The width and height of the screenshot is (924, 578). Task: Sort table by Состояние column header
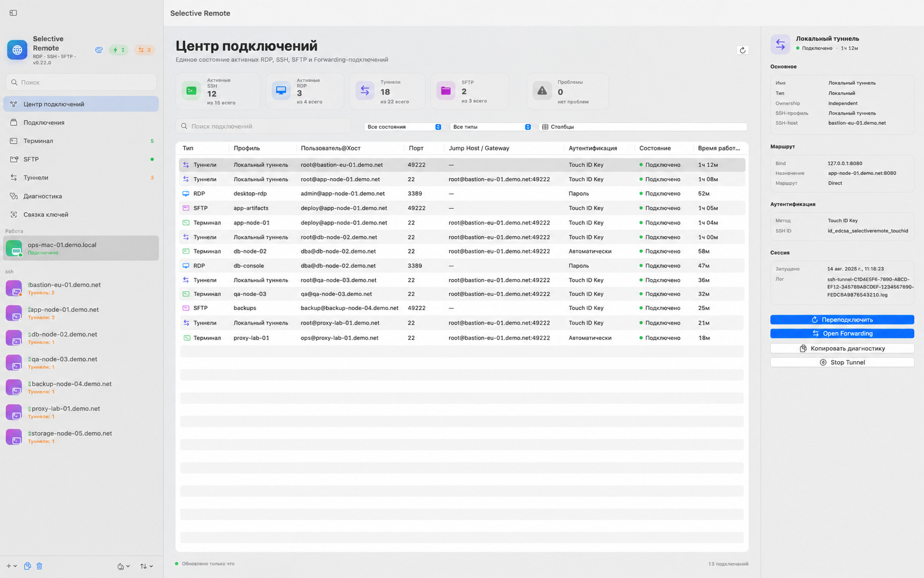coord(655,148)
